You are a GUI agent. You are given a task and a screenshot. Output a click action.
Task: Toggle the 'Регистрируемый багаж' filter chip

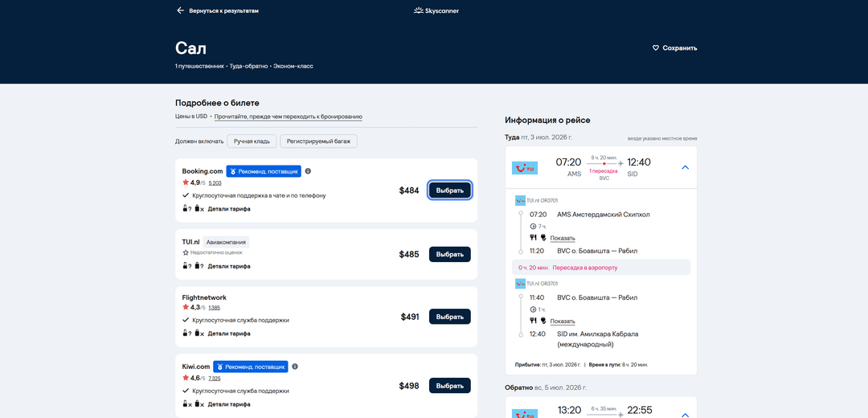click(x=319, y=141)
